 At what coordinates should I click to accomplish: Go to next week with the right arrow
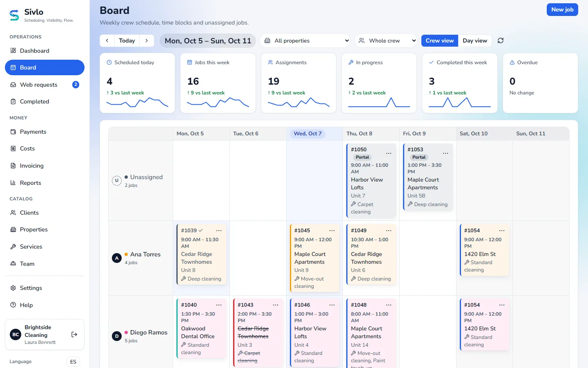(147, 40)
